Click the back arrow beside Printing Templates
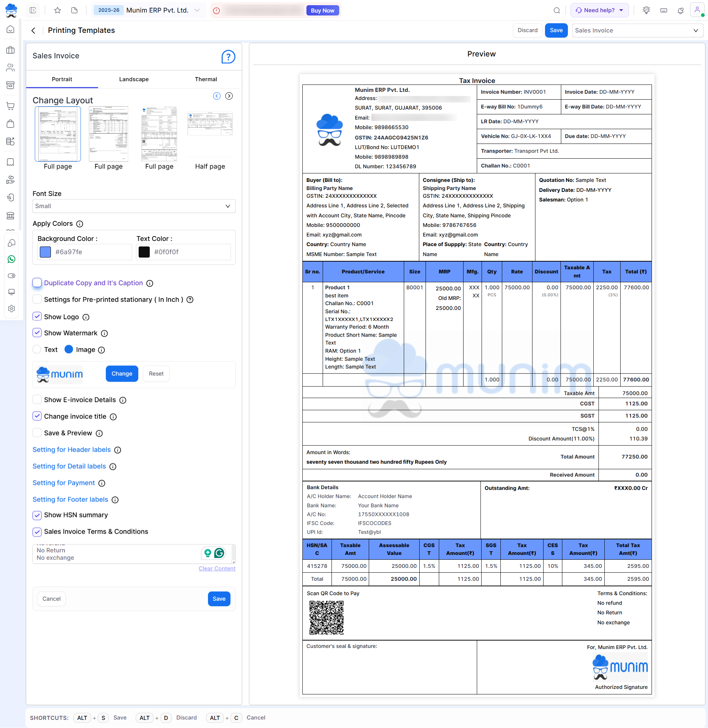708x728 pixels. [x=34, y=31]
